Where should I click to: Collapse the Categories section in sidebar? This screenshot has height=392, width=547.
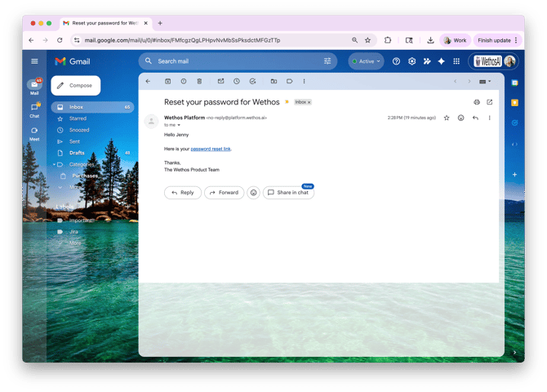pyautogui.click(x=55, y=164)
